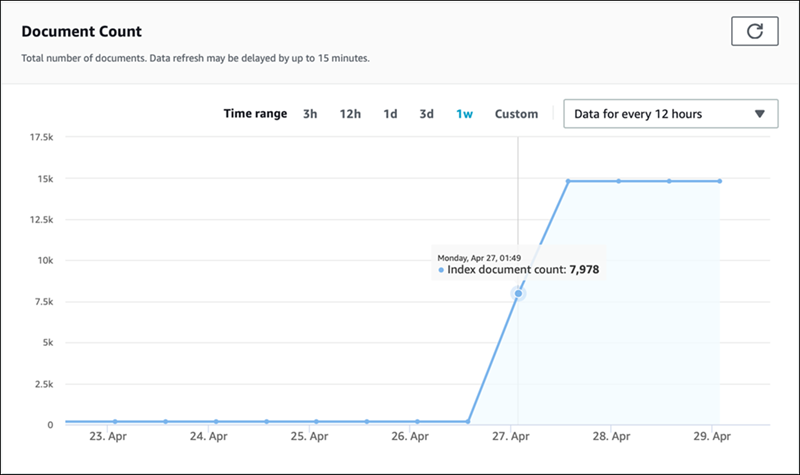Switch time range to 1d
800x475 pixels.
[390, 114]
